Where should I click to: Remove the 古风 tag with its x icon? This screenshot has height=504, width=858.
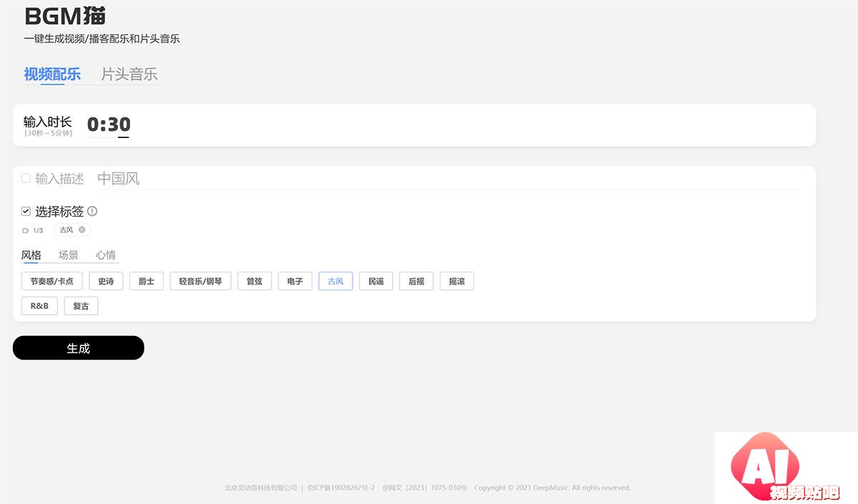[82, 229]
